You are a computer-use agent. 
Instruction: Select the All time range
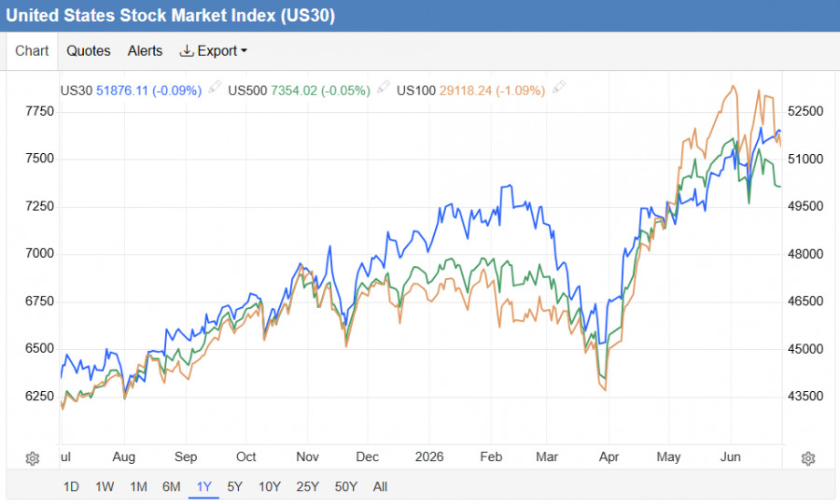[x=381, y=486]
